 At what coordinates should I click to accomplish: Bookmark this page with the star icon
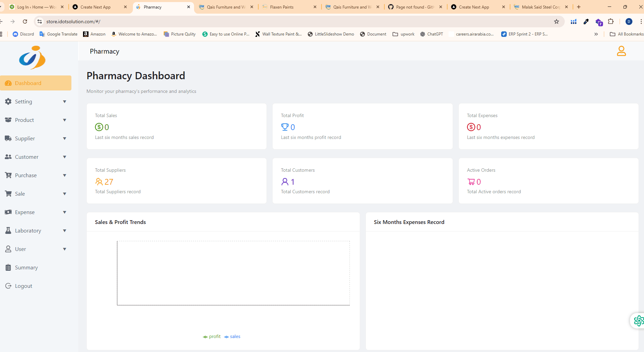click(557, 22)
